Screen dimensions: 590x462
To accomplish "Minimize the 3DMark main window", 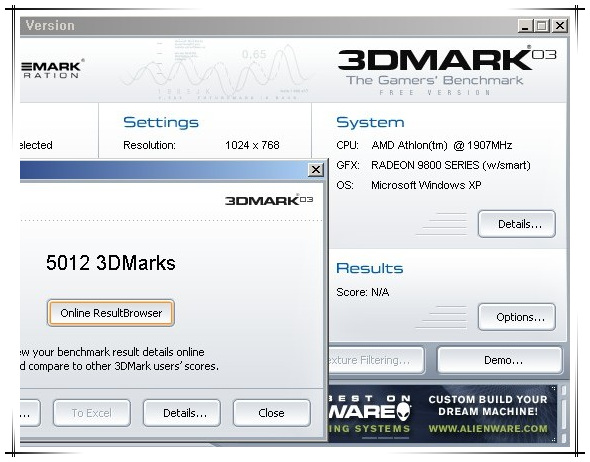I will coord(526,26).
